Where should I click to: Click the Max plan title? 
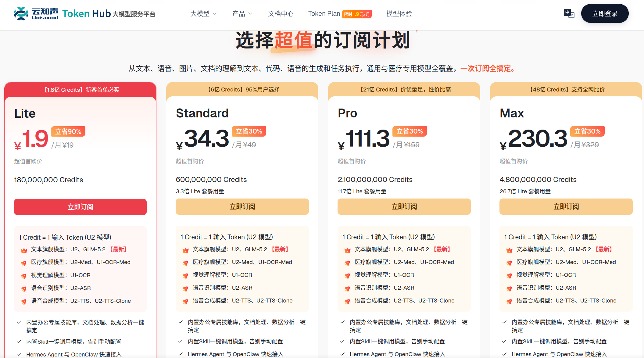point(512,113)
